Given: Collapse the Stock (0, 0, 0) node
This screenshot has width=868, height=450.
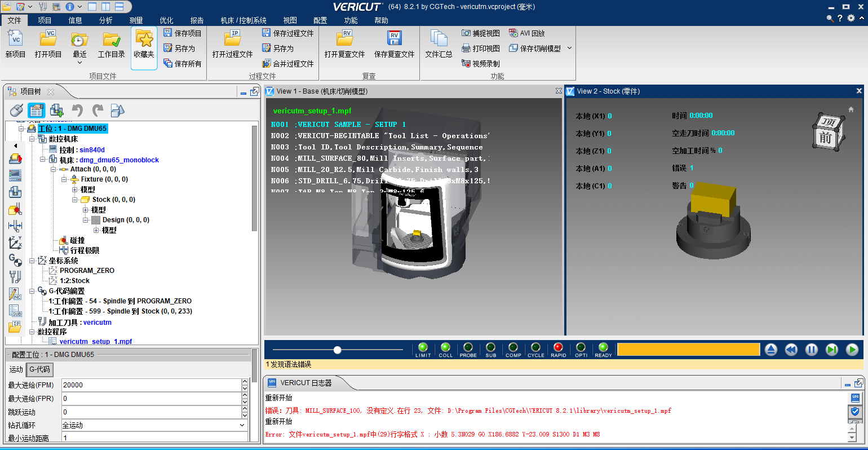Looking at the screenshot, I should pyautogui.click(x=74, y=200).
